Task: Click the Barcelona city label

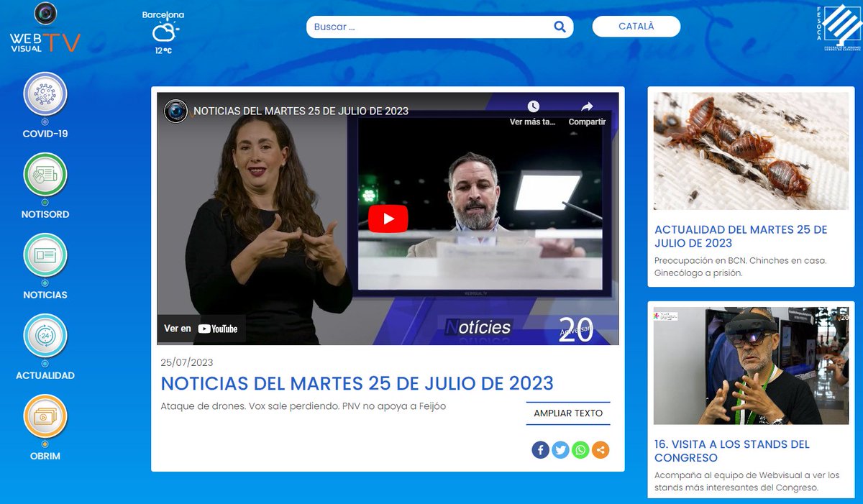Action: coord(163,14)
